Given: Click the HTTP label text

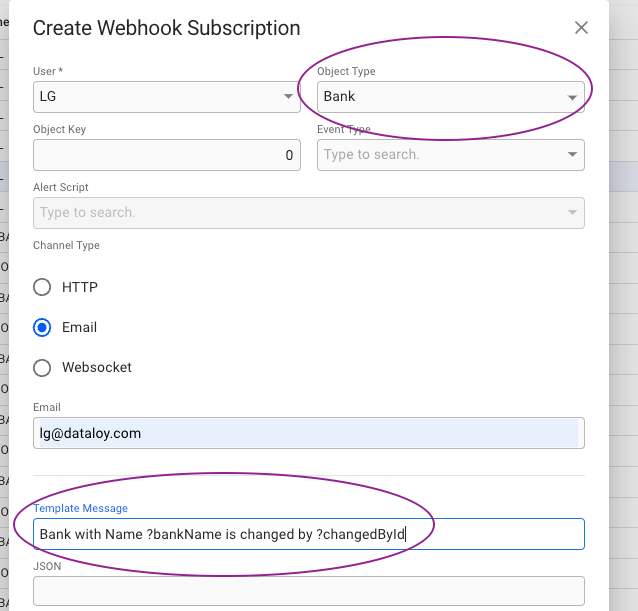Looking at the screenshot, I should 80,287.
